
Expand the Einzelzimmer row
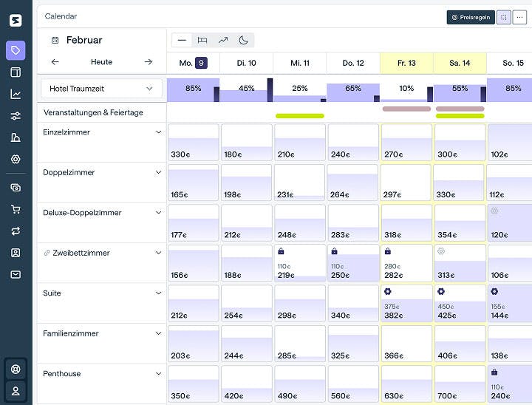tap(158, 132)
